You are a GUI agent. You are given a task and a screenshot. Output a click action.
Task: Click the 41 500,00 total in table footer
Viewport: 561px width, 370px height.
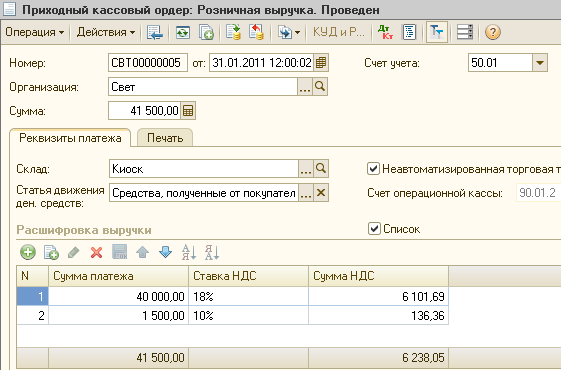point(118,357)
